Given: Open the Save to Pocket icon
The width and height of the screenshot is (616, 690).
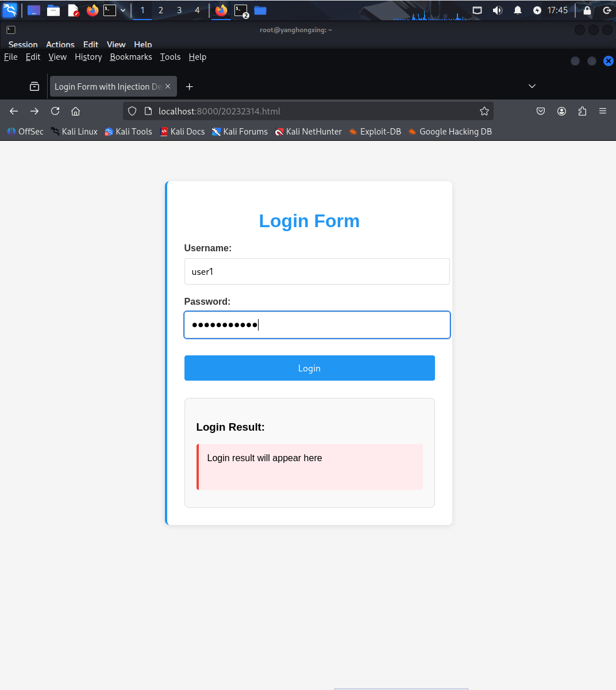Looking at the screenshot, I should 541,111.
